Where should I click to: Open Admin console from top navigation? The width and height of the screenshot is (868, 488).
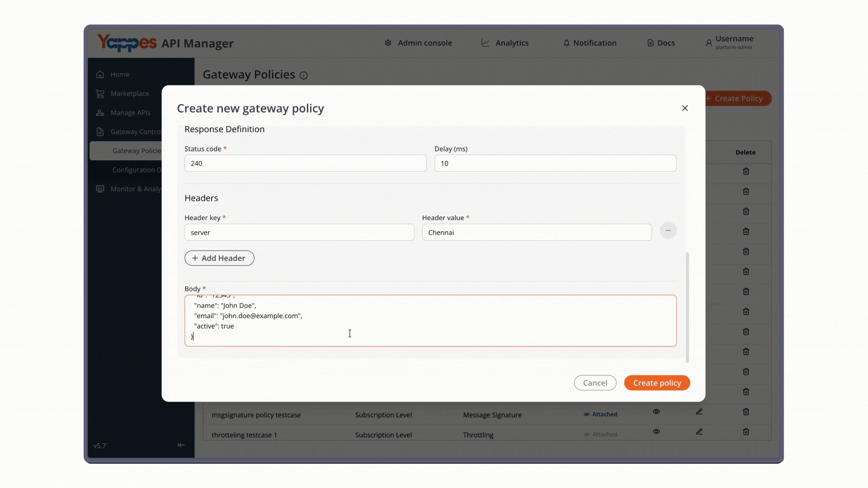418,43
